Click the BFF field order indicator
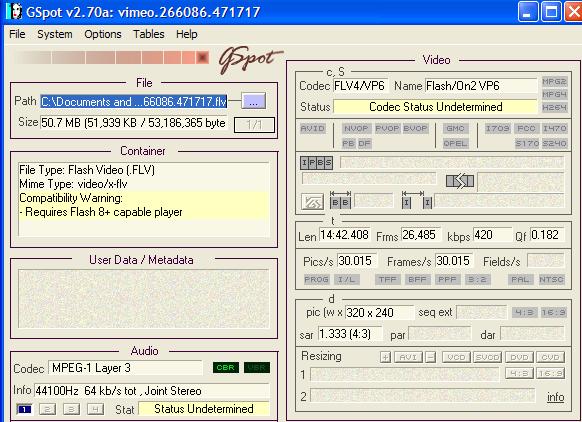582x422 pixels. 417,279
